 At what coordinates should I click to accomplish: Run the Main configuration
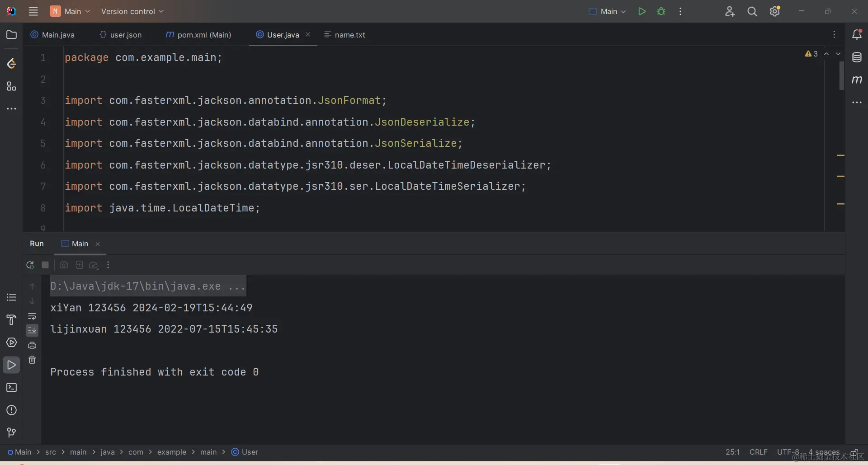[x=642, y=11]
